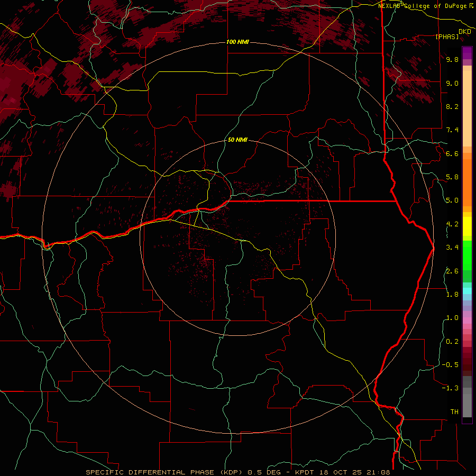Click the small logo after DuPage

(471, 6)
